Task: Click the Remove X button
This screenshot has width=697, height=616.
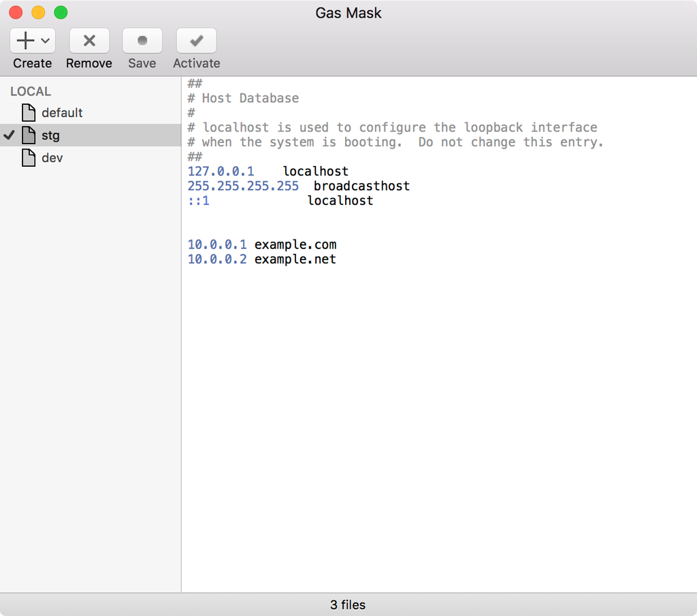Action: click(x=89, y=40)
